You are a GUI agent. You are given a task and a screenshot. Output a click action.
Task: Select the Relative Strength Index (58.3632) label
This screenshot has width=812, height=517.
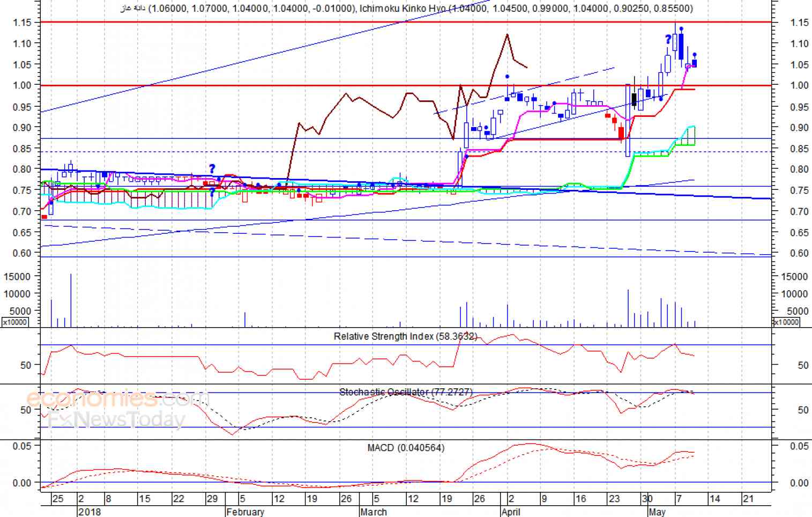(x=405, y=337)
